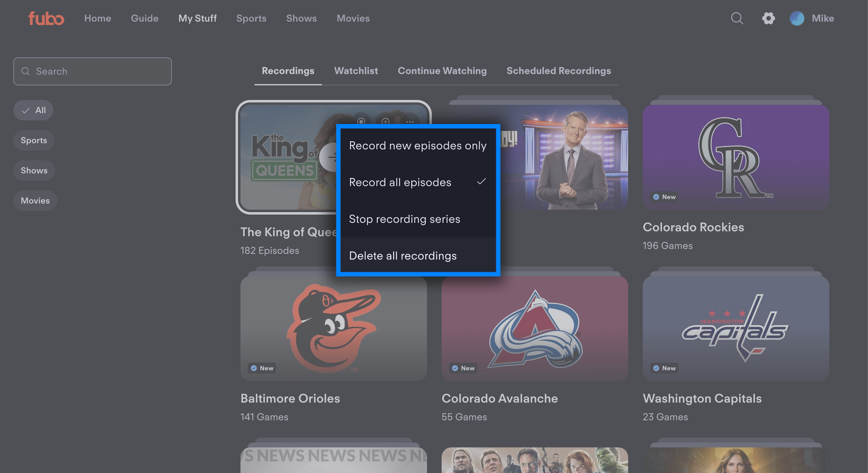Open the Washington Capitals thumbnail
Screen dimensions: 868x473
point(736,329)
